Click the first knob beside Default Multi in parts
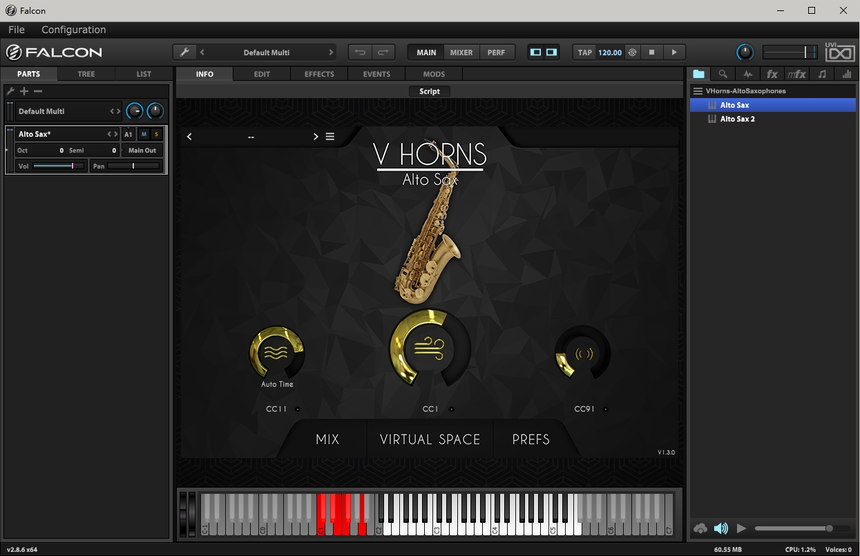Screen dimensions: 860x556 (x=134, y=111)
